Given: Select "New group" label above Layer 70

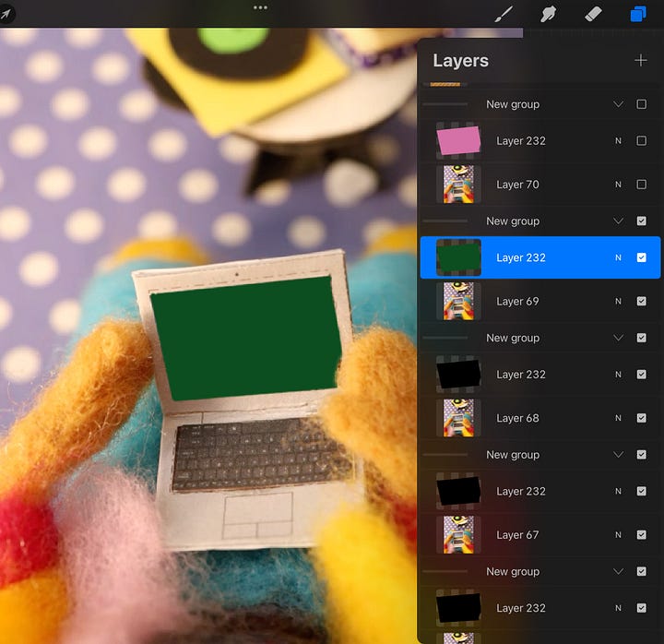Looking at the screenshot, I should [513, 104].
